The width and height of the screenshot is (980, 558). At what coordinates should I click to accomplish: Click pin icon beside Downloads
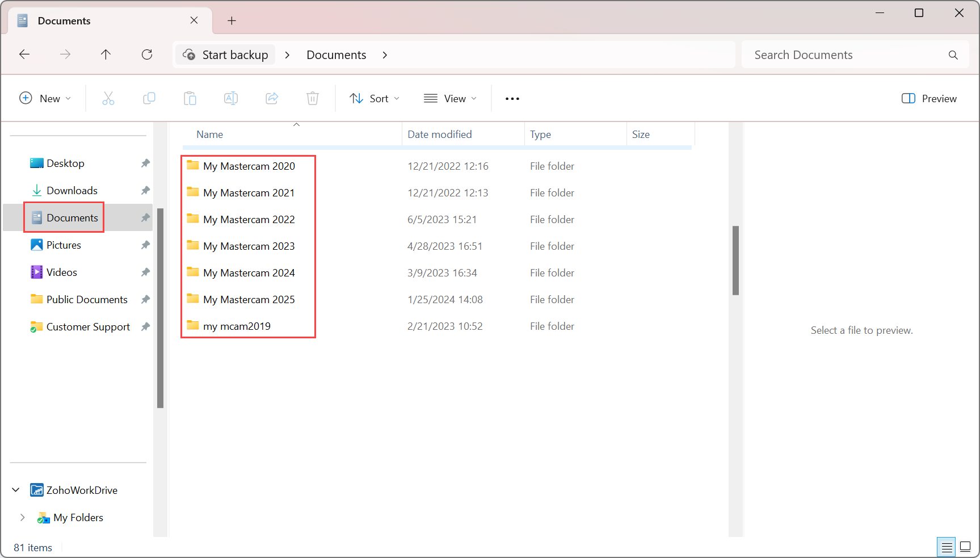tap(145, 191)
